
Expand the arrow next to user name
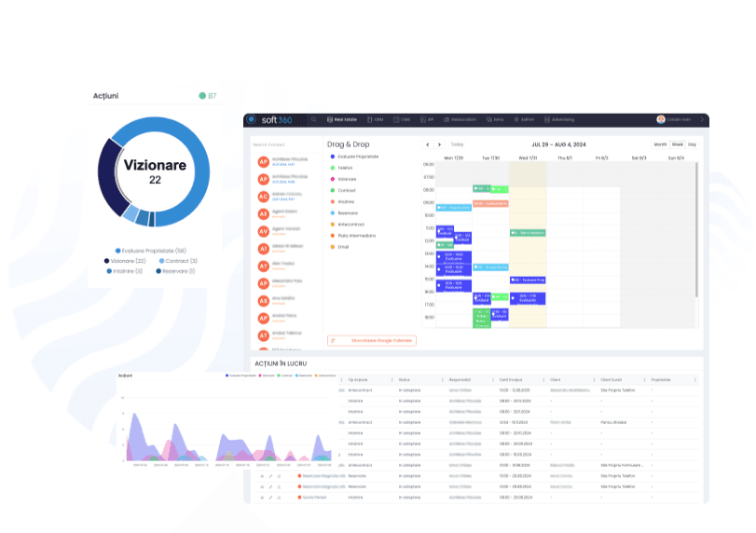pos(702,119)
